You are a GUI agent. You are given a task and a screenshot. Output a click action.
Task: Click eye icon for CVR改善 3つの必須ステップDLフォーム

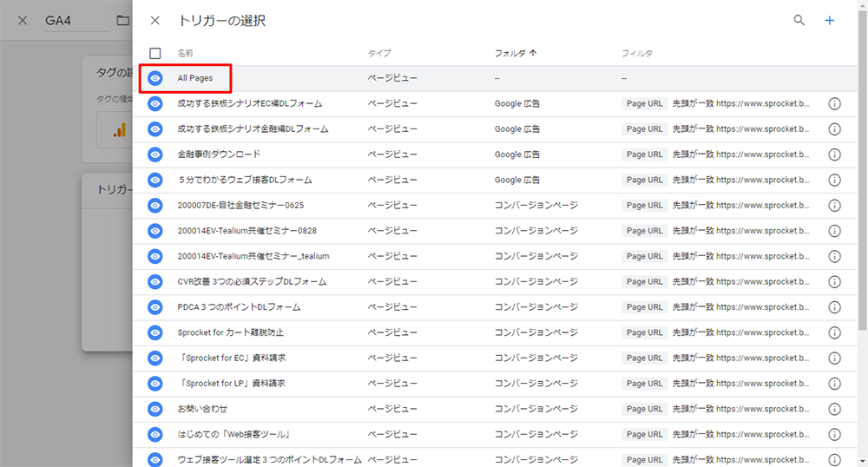tap(155, 281)
